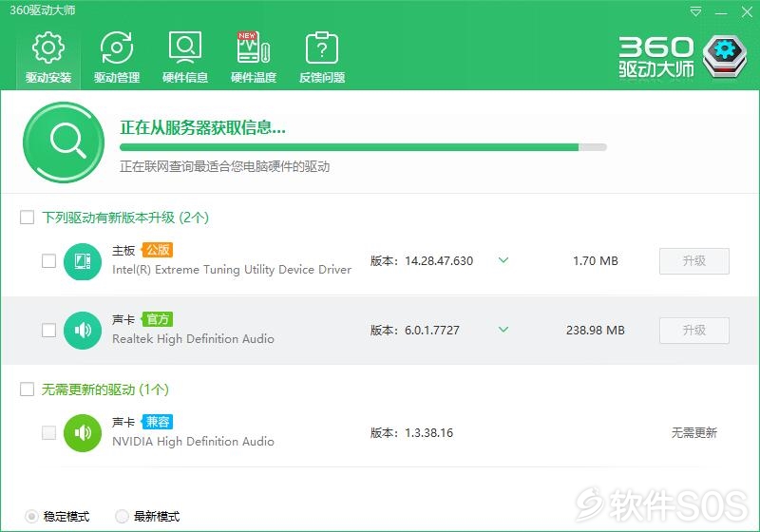The width and height of the screenshot is (760, 532).
Task: Select the 稳定模式 radio button
Action: coord(31,517)
